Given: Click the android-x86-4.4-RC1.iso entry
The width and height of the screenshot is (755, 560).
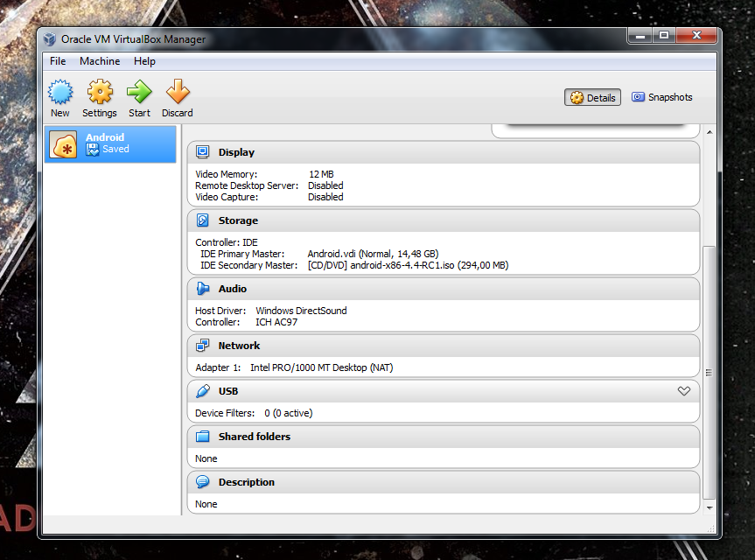Looking at the screenshot, I should (x=409, y=265).
